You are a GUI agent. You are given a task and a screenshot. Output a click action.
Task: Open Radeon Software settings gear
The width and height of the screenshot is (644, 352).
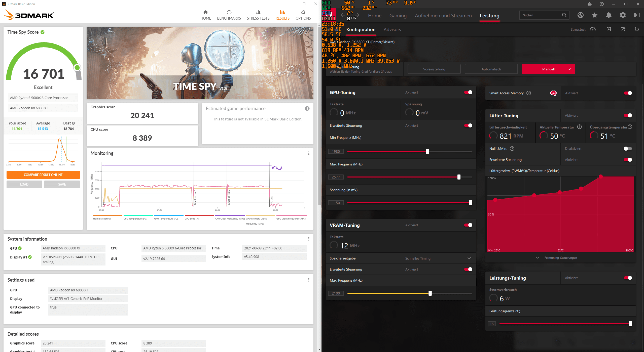(x=623, y=15)
